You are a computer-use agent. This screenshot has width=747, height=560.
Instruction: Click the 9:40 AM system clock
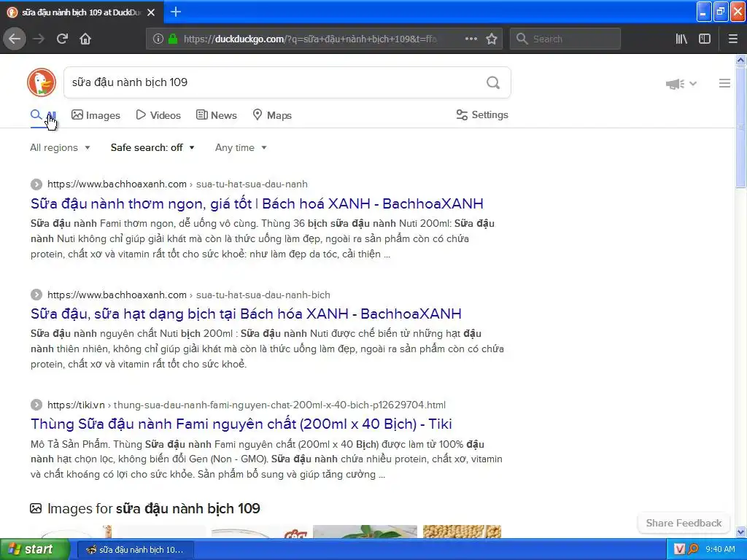720,550
